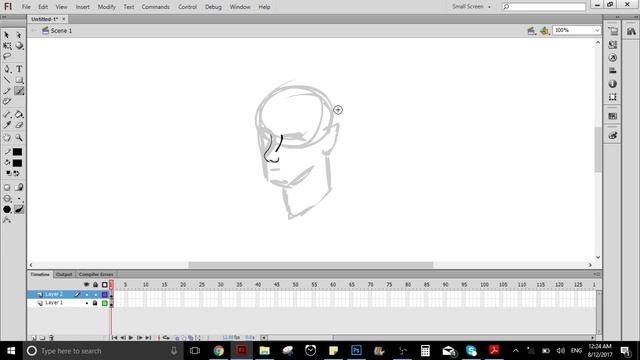Toggle visibility of all layers eye icon

pyautogui.click(x=87, y=284)
